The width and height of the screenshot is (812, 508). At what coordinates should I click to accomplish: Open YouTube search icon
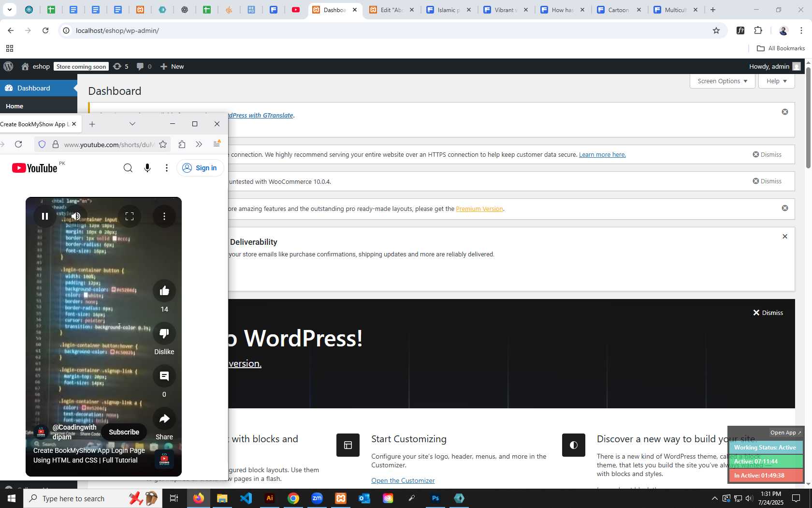click(128, 168)
